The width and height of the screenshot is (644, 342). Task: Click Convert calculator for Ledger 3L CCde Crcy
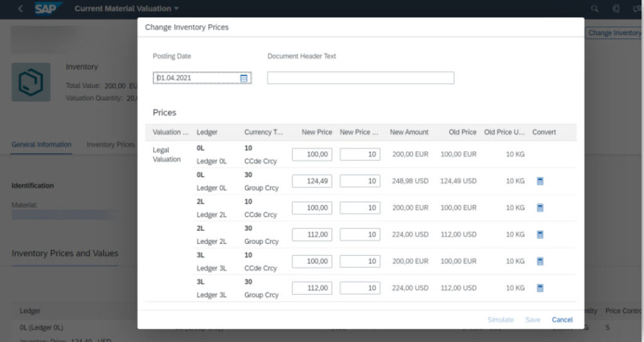(540, 262)
